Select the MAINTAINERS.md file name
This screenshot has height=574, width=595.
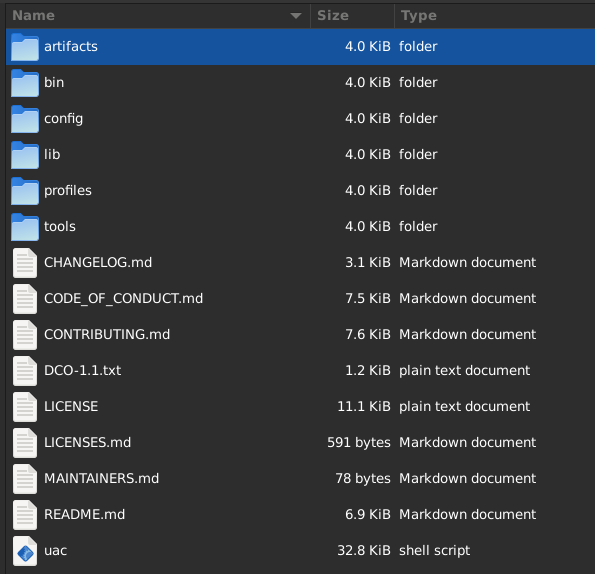pos(101,478)
